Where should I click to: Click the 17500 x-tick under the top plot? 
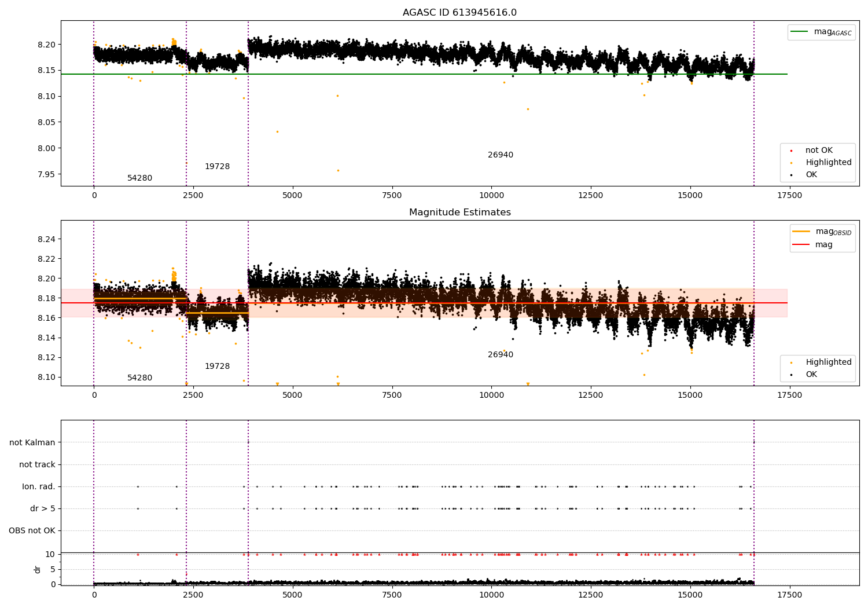(x=789, y=196)
